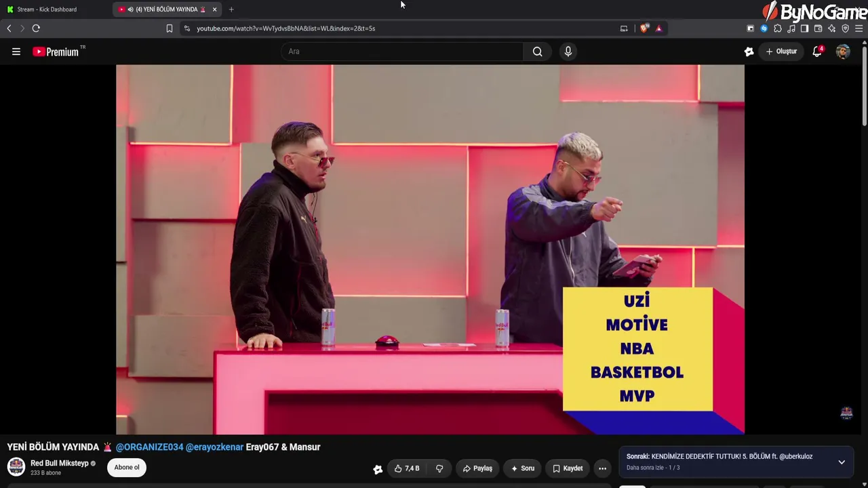Open Brave Rewards triangle icon

click(658, 28)
